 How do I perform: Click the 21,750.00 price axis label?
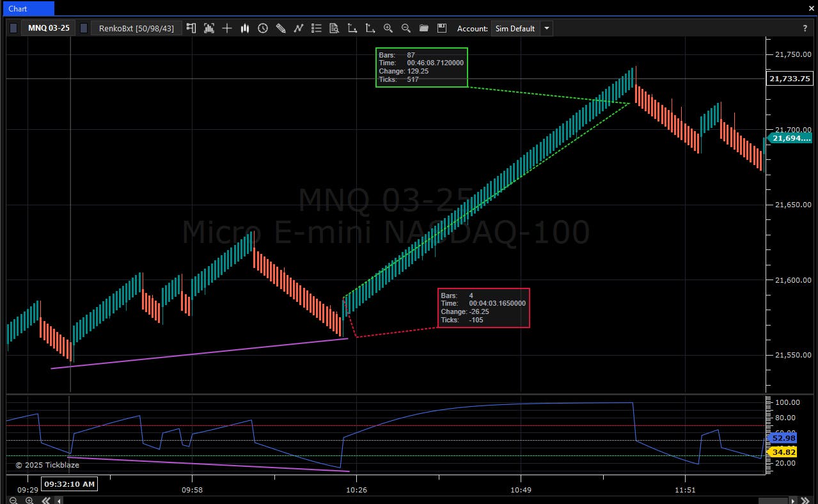point(792,55)
